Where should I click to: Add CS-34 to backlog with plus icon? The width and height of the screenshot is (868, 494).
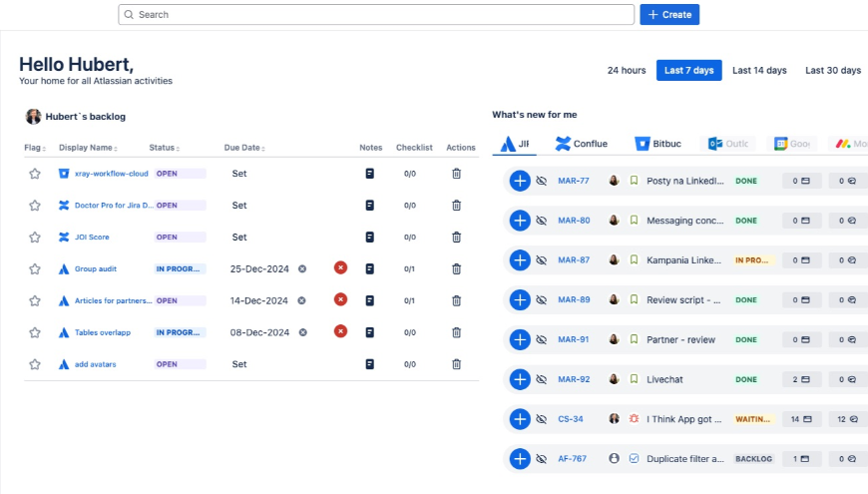pos(519,419)
